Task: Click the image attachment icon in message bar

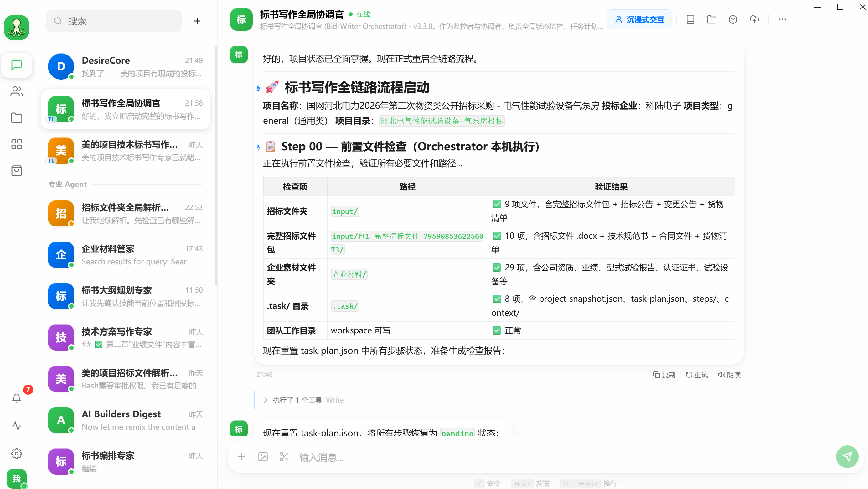Action: (x=263, y=457)
